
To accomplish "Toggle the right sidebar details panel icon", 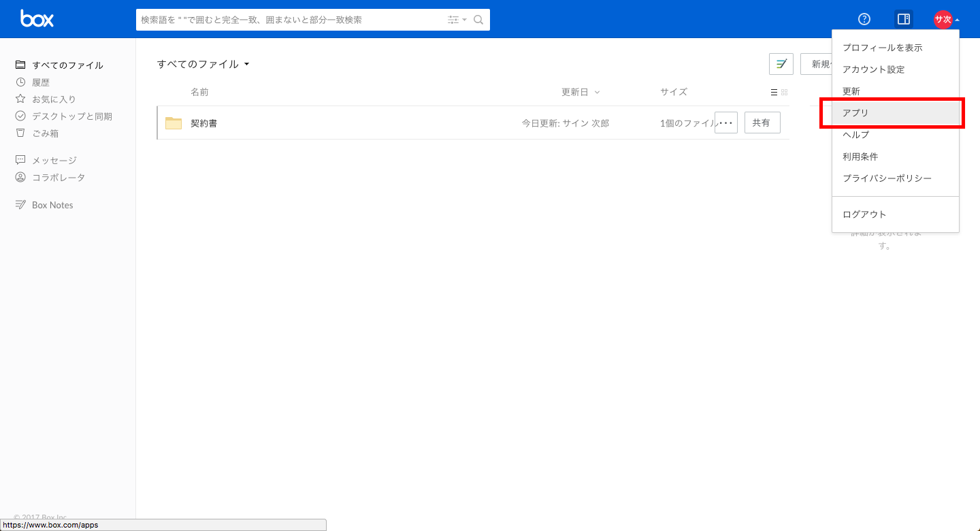I will coord(904,19).
